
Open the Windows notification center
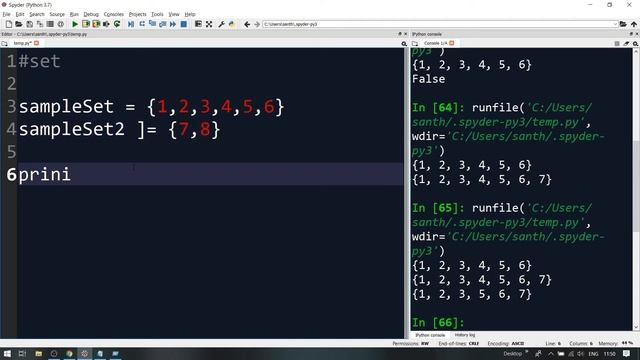coord(627,354)
